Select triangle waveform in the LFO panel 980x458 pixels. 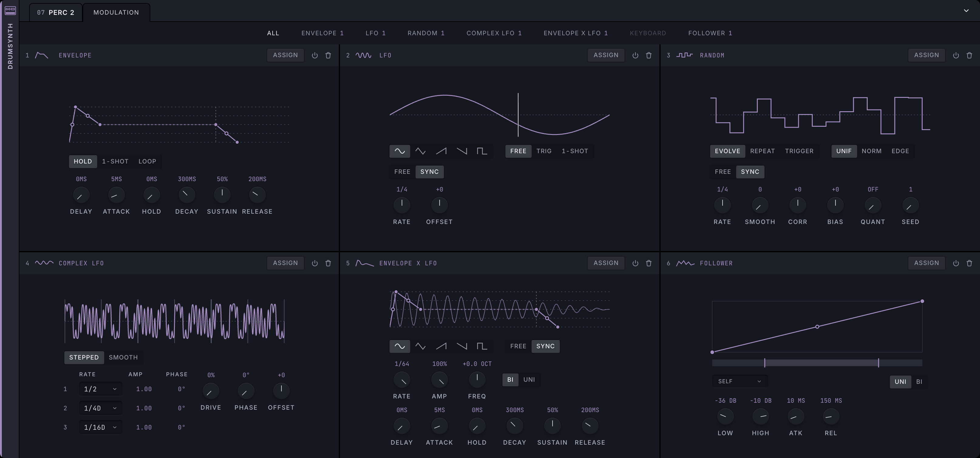click(x=420, y=151)
